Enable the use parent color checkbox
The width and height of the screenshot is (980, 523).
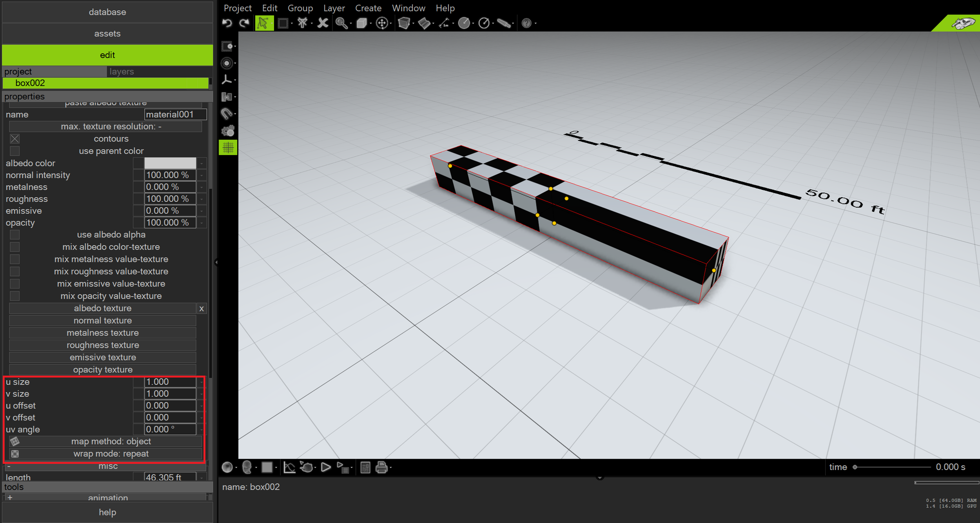point(15,151)
